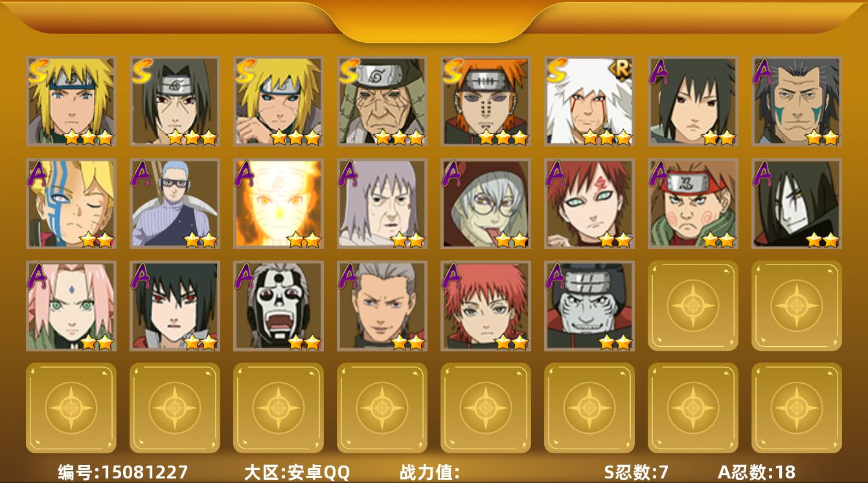
Task: Select the elderly Hokage portrait wearing helmet
Action: pyautogui.click(x=382, y=101)
